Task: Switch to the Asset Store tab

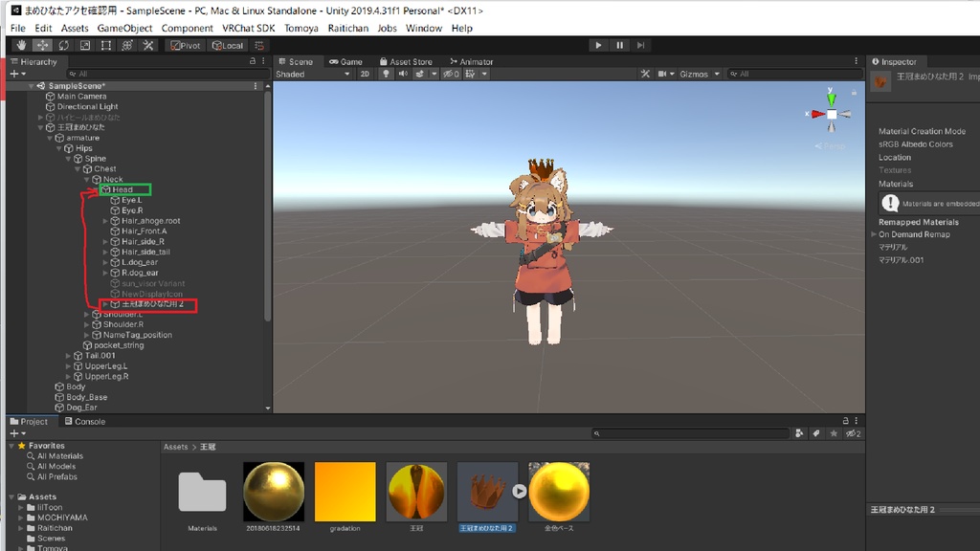Action: pyautogui.click(x=406, y=61)
